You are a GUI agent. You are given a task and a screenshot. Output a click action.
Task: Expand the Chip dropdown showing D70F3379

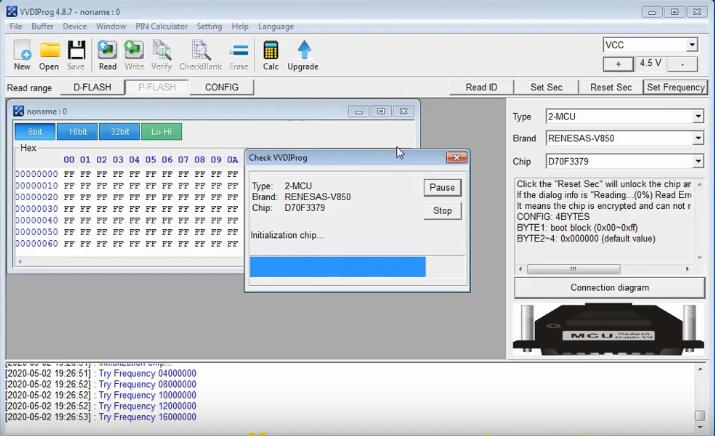698,161
